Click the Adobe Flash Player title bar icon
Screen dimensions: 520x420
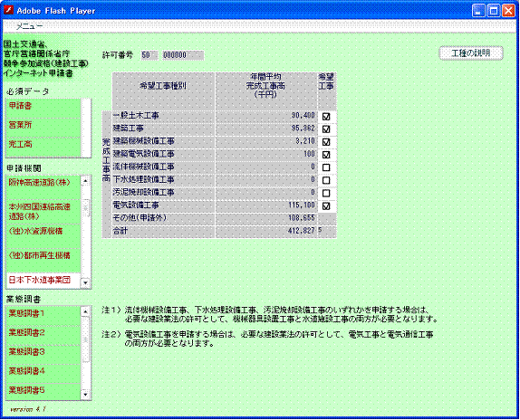click(8, 10)
